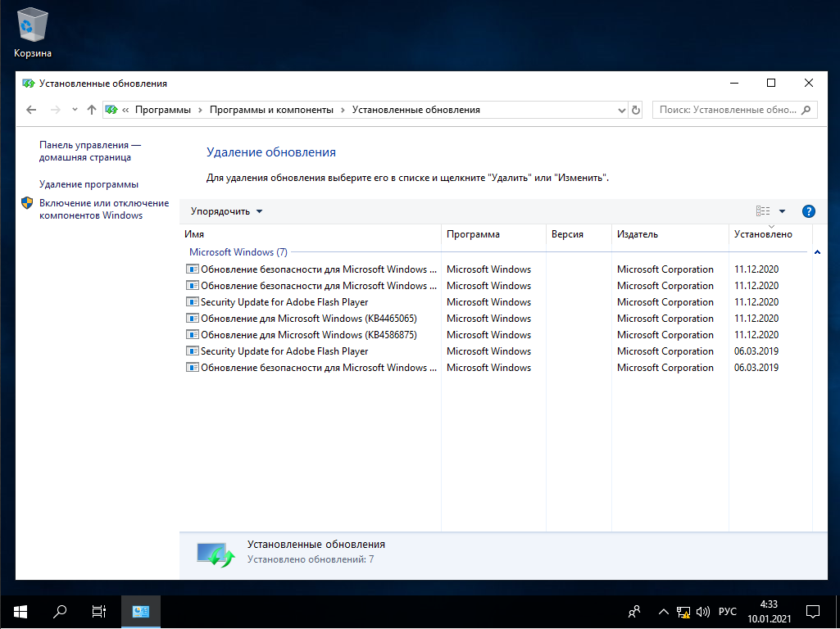Sort by 'Издатель' column header
This screenshot has width=840, height=629.
click(x=670, y=234)
